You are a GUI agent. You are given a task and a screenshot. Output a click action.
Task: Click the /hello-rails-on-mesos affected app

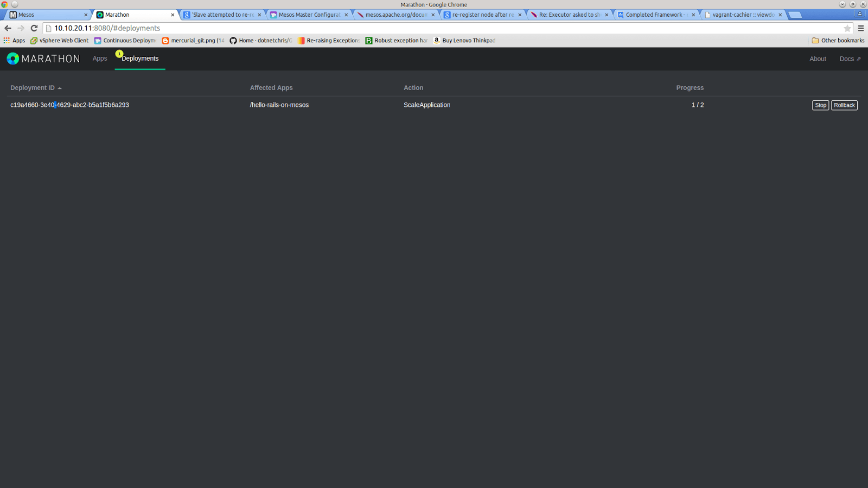click(x=279, y=105)
